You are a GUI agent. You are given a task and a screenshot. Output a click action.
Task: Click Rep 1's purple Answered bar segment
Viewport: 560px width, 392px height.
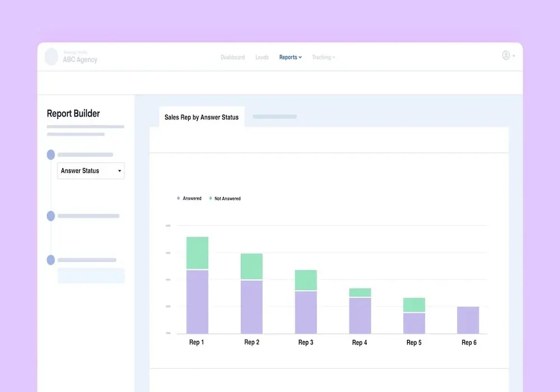coord(197,301)
